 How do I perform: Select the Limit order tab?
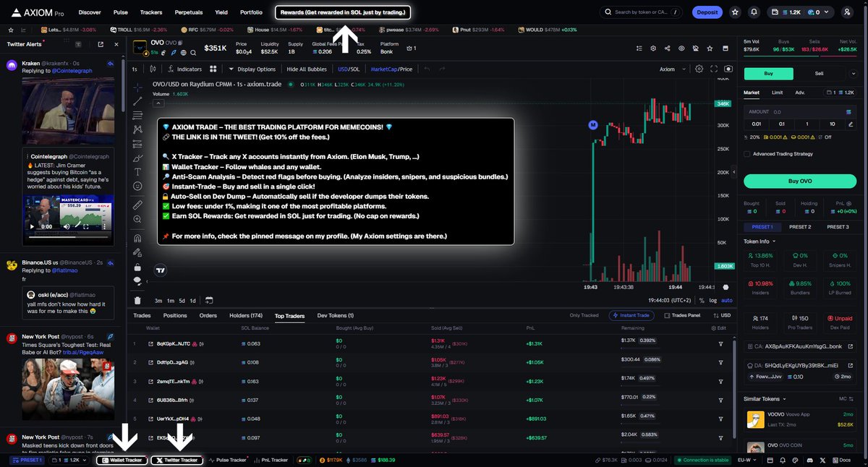coord(777,93)
